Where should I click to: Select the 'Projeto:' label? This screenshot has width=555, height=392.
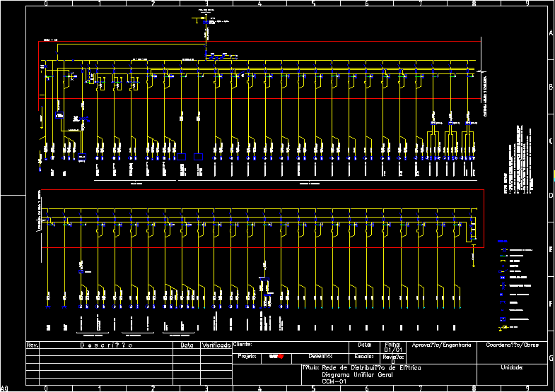(x=247, y=356)
